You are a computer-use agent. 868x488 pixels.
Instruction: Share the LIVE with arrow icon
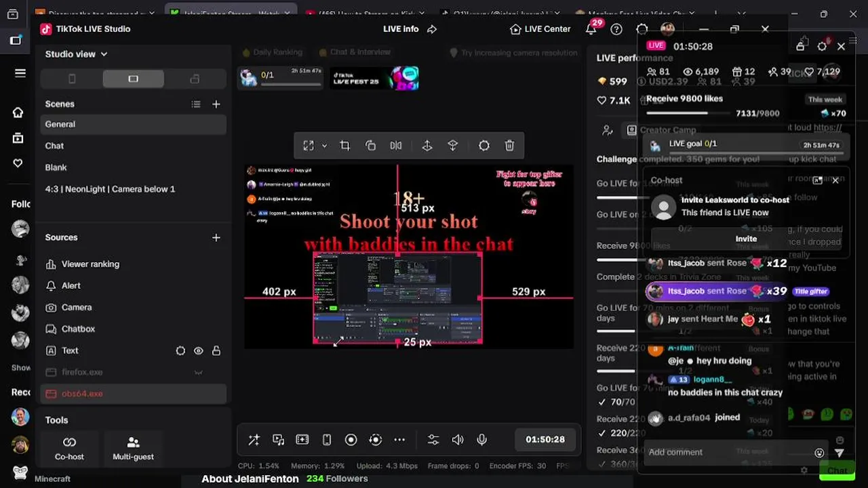pos(432,29)
